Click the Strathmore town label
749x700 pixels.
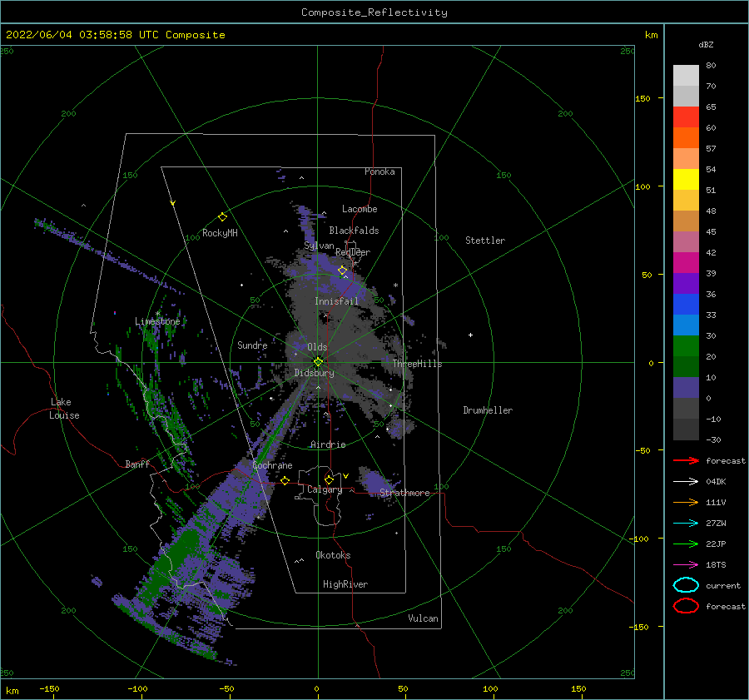coord(404,493)
